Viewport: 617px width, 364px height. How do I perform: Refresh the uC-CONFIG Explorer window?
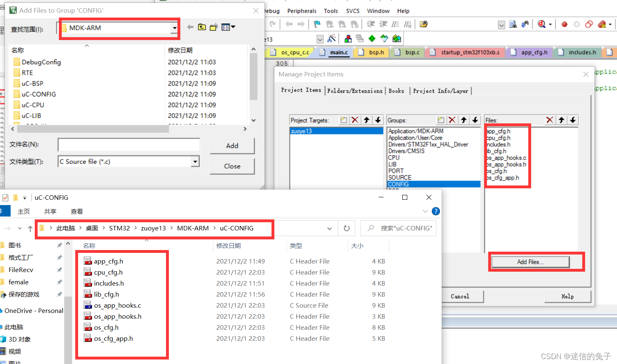pos(347,228)
